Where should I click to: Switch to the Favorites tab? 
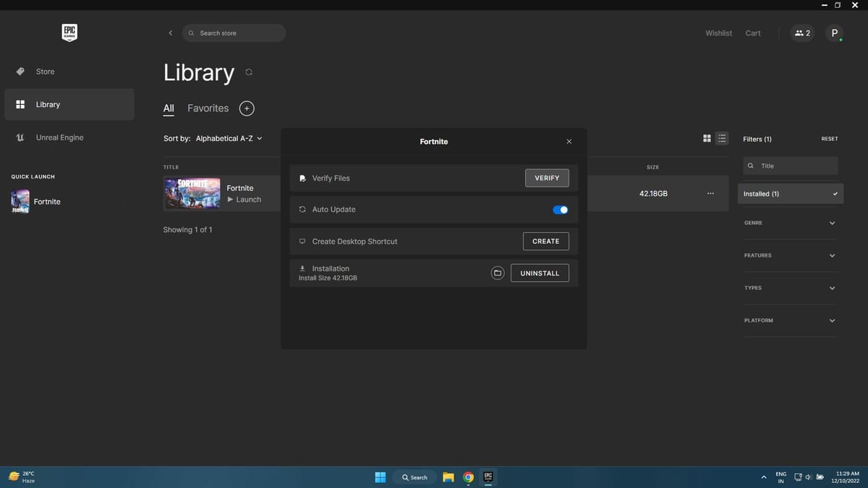click(208, 108)
